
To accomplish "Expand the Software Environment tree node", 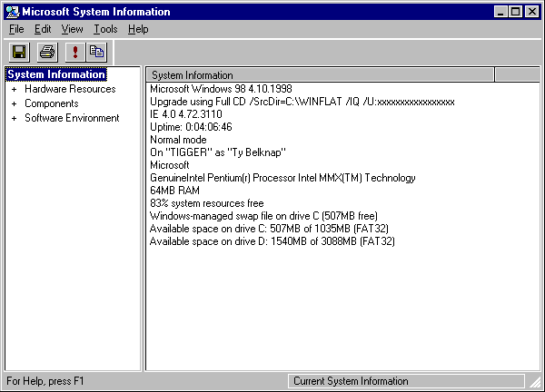I will coord(14,118).
